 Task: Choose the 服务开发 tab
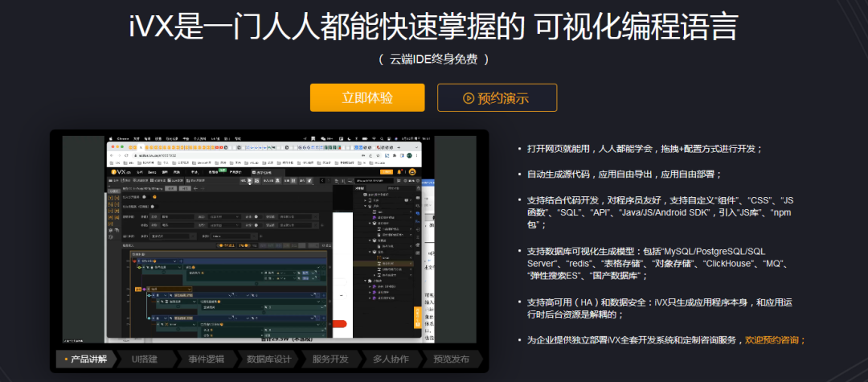click(330, 359)
